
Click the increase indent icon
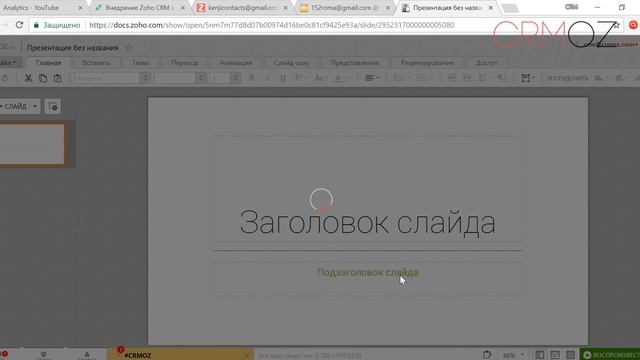click(x=467, y=78)
